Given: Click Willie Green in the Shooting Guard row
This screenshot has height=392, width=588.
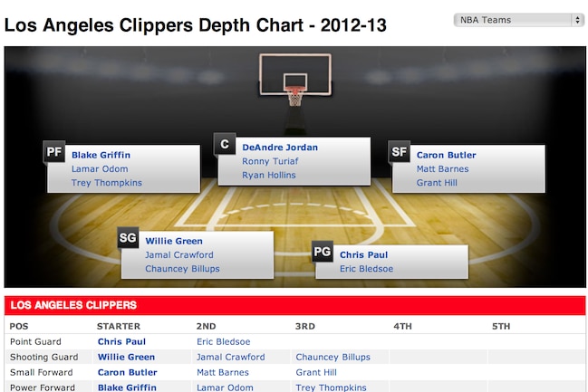Looking at the screenshot, I should (x=126, y=358).
